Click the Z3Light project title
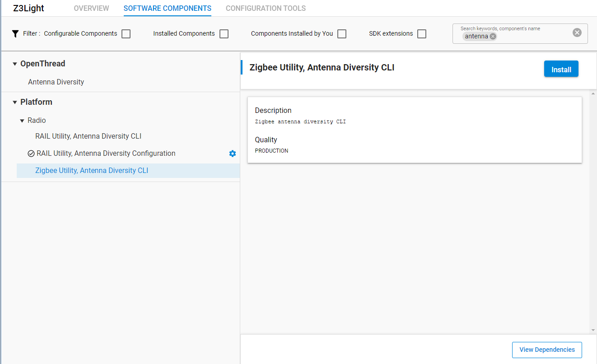597x364 pixels. coord(28,8)
